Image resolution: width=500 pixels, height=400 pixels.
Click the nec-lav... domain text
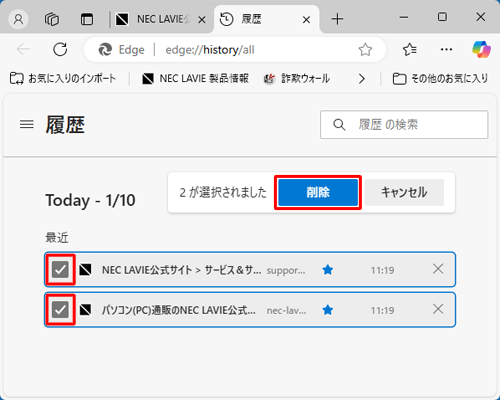coord(286,311)
